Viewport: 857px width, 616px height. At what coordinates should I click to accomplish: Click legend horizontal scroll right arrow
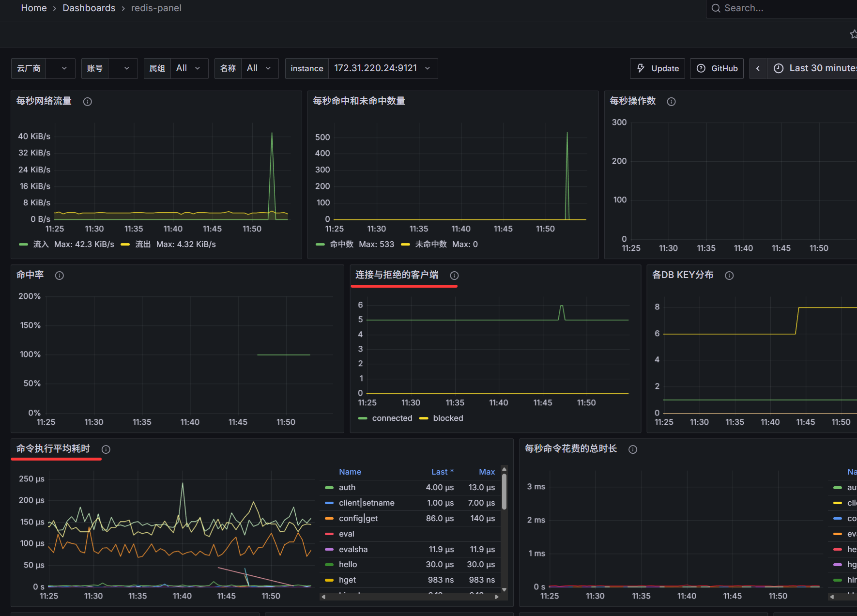pyautogui.click(x=497, y=597)
